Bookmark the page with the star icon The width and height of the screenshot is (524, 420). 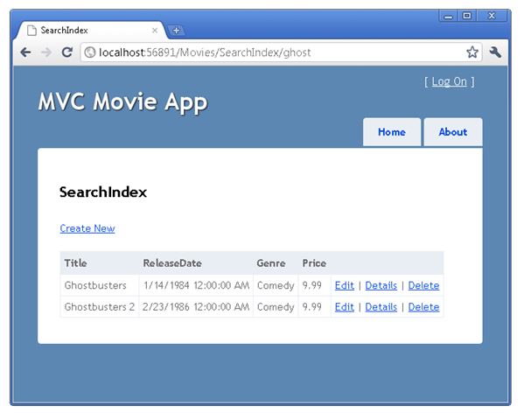point(472,52)
